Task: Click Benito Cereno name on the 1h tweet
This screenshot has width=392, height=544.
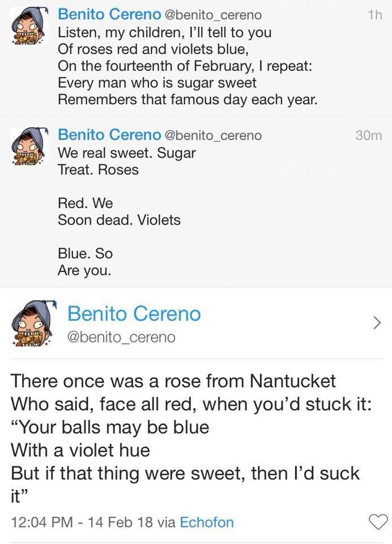Action: tap(109, 13)
